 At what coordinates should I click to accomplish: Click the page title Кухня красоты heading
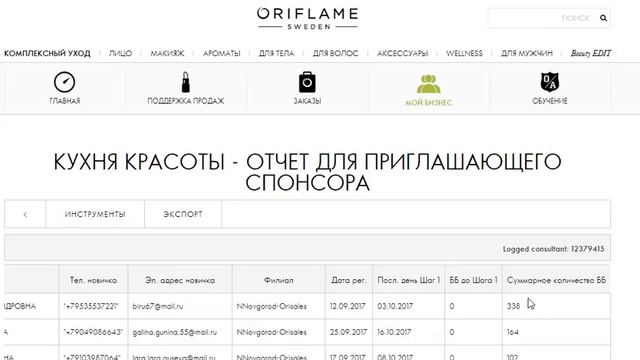tap(307, 172)
